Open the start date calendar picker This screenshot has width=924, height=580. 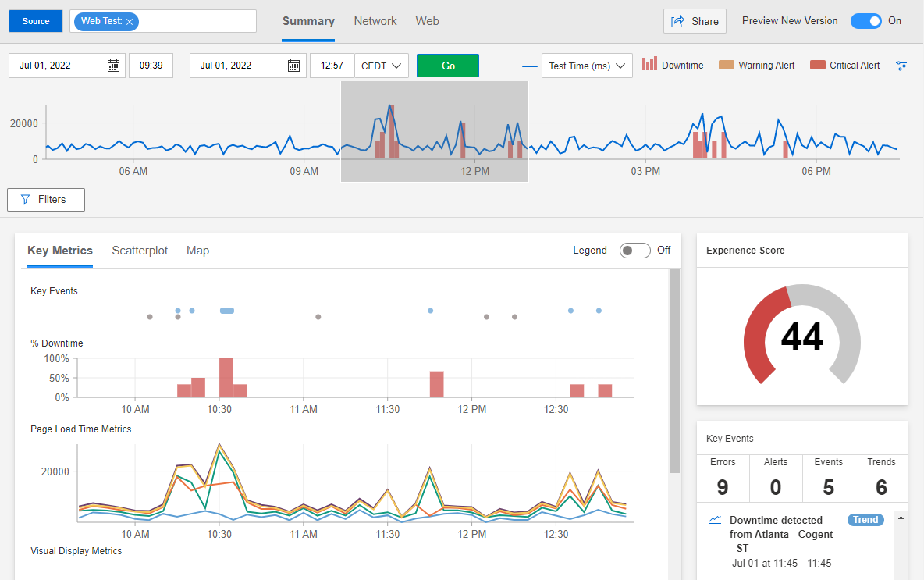113,66
